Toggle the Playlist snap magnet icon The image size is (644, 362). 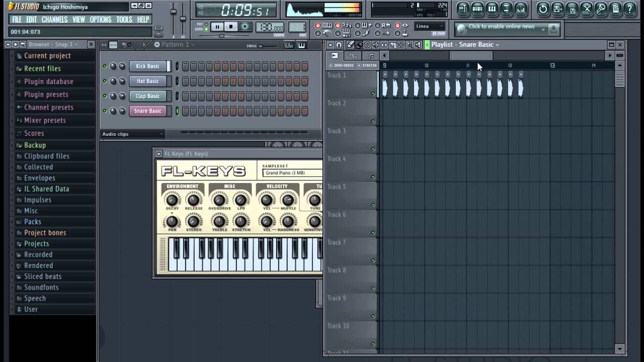point(339,45)
